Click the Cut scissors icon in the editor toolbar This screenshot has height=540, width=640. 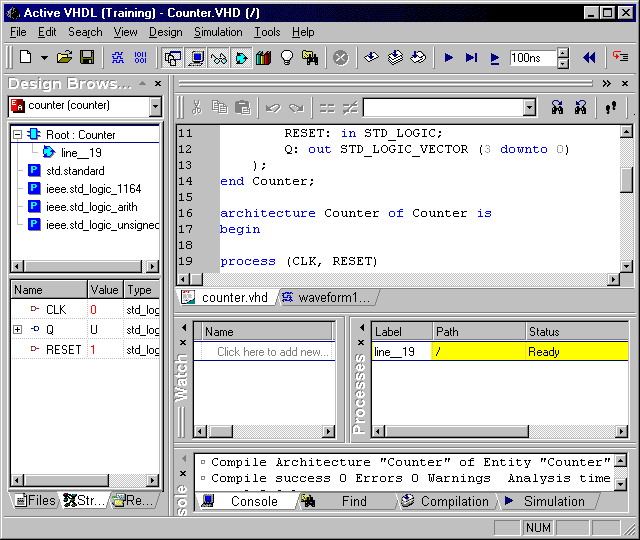pyautogui.click(x=196, y=107)
